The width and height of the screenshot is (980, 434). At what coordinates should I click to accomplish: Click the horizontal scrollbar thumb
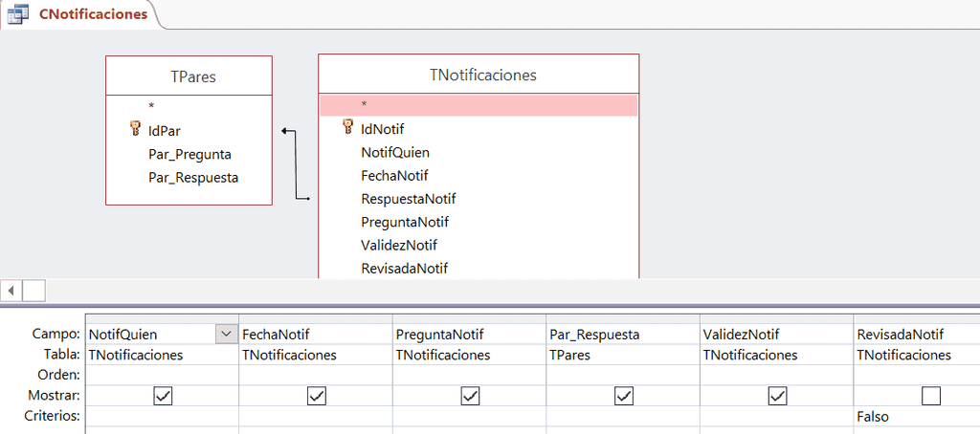pyautogui.click(x=33, y=290)
